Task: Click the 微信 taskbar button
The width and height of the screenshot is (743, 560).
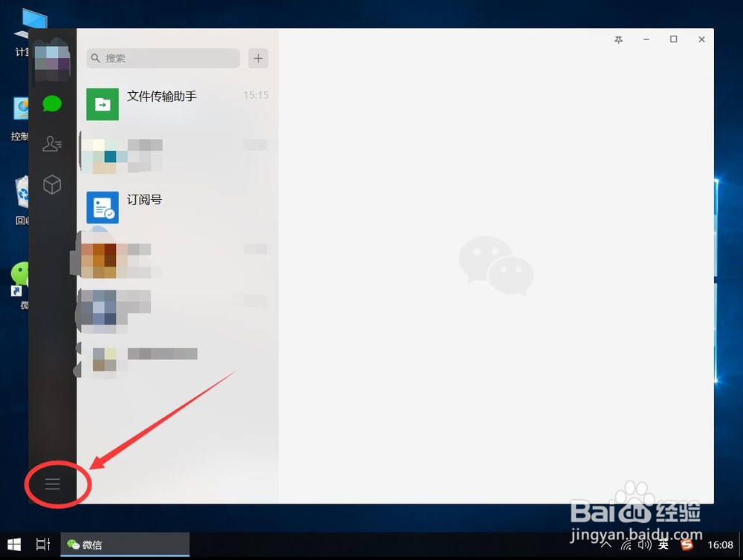Action: (x=125, y=544)
